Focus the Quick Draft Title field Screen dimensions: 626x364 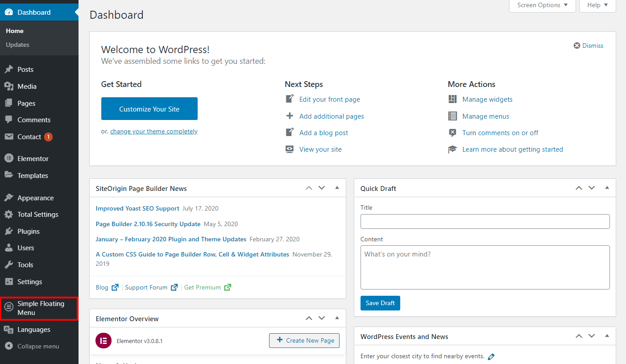[485, 221]
